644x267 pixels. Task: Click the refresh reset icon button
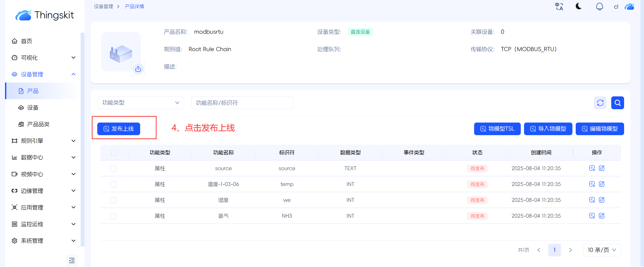[x=600, y=103]
